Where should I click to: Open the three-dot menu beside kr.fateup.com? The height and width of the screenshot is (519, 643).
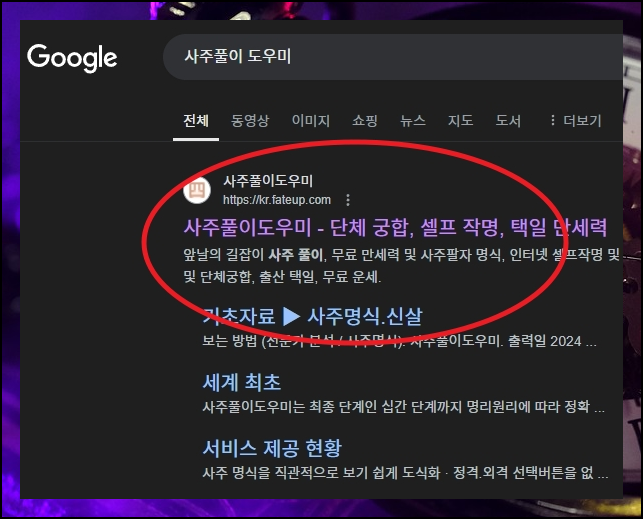coord(348,200)
